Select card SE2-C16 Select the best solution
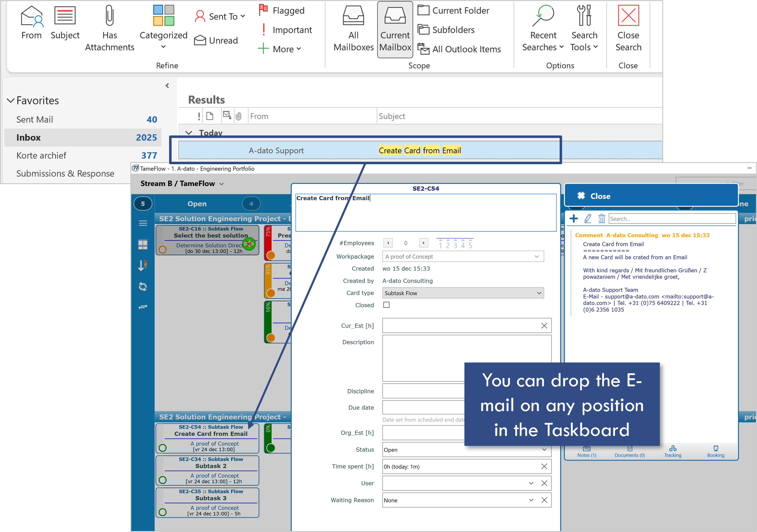Screen dimensions: 757x532 [x=207, y=240]
